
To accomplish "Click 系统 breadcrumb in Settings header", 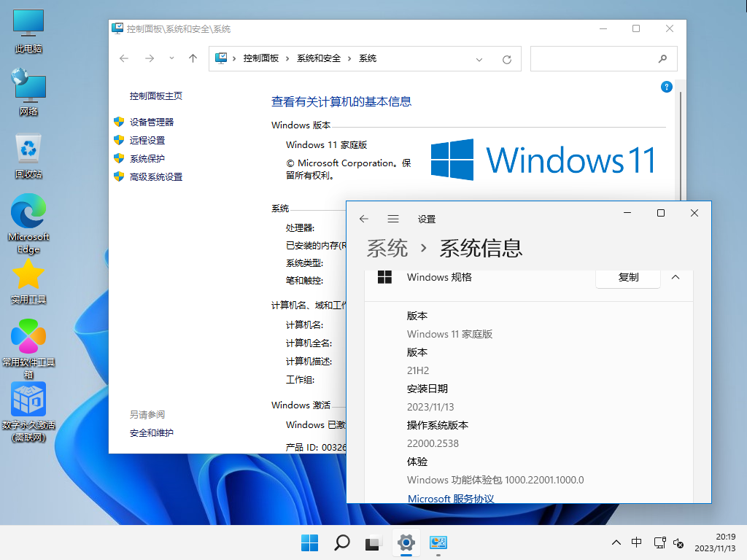I will 387,248.
